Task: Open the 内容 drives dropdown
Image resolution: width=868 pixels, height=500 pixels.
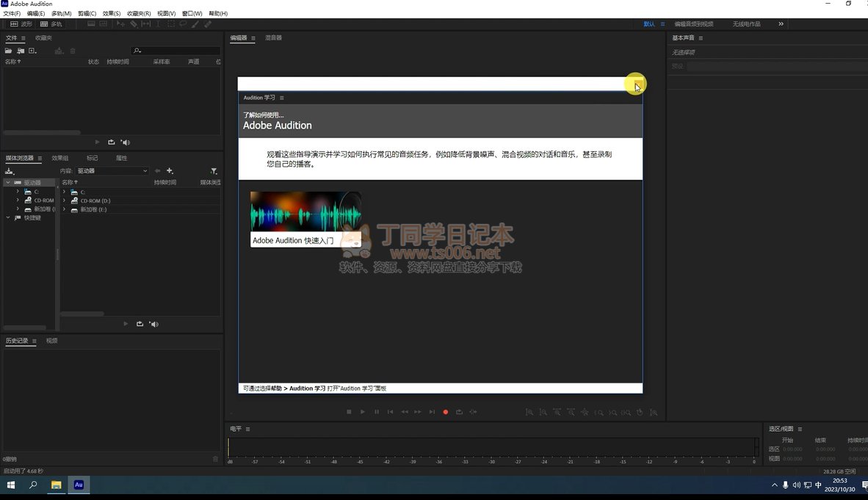Action: [x=112, y=171]
